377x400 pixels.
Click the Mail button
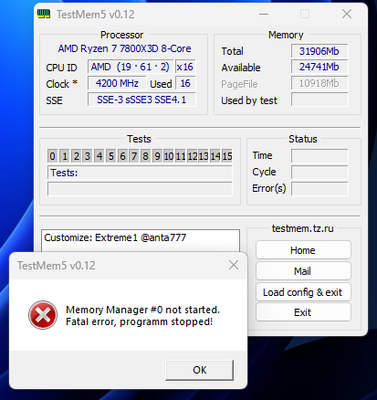pyautogui.click(x=303, y=271)
